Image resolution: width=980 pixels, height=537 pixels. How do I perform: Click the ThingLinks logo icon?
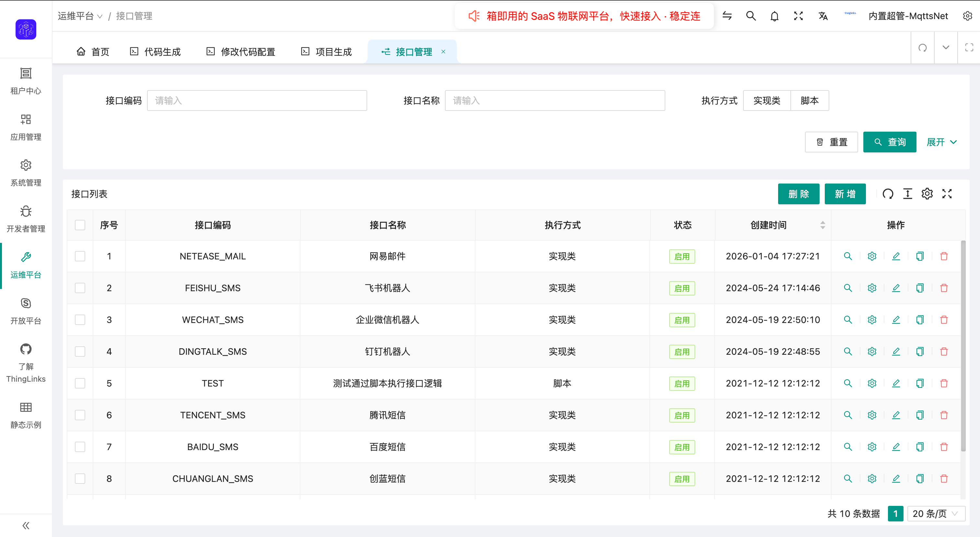[x=26, y=29]
